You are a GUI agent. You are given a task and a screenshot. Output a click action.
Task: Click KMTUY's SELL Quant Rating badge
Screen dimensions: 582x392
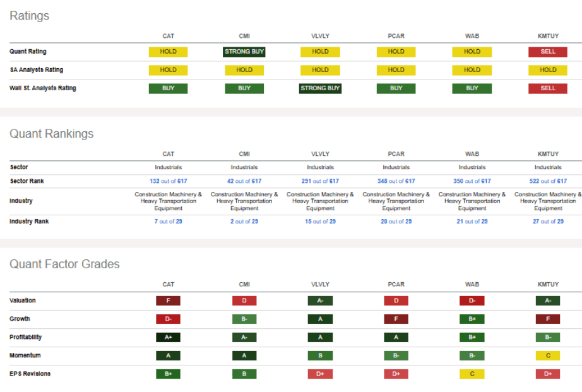point(548,52)
